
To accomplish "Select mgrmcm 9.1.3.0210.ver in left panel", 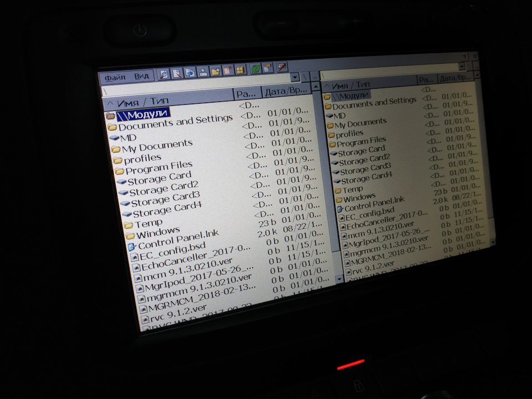I will tap(199, 288).
